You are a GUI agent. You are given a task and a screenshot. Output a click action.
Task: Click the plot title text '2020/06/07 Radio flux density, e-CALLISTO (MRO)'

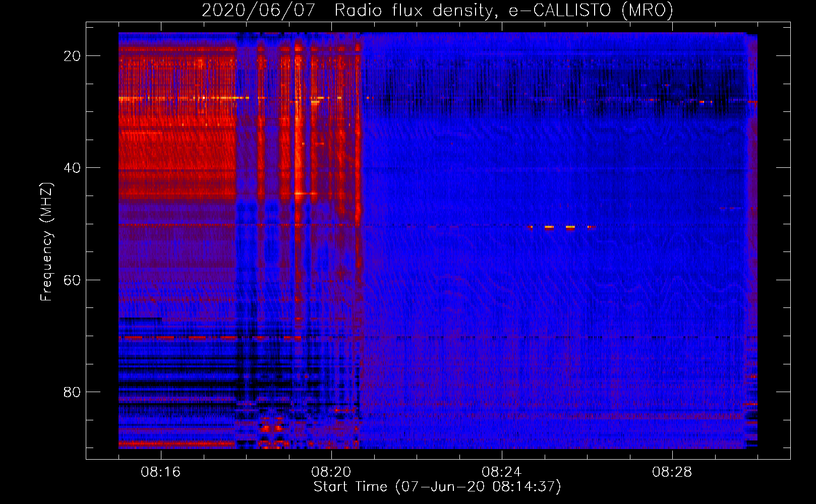(437, 10)
